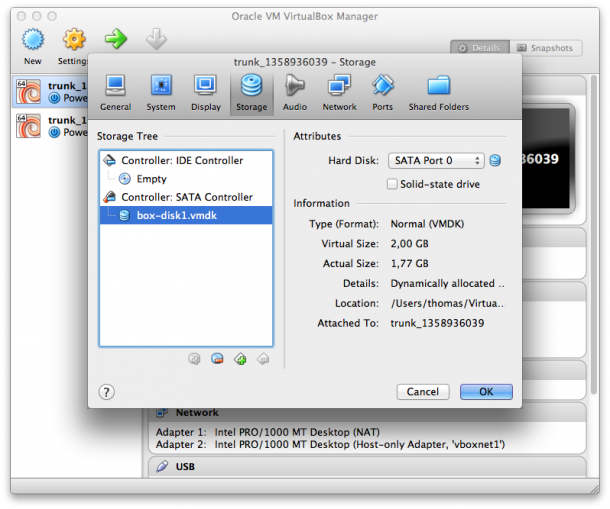Screen dimensions: 610x509
Task: Open the Network settings section
Action: tap(339, 93)
